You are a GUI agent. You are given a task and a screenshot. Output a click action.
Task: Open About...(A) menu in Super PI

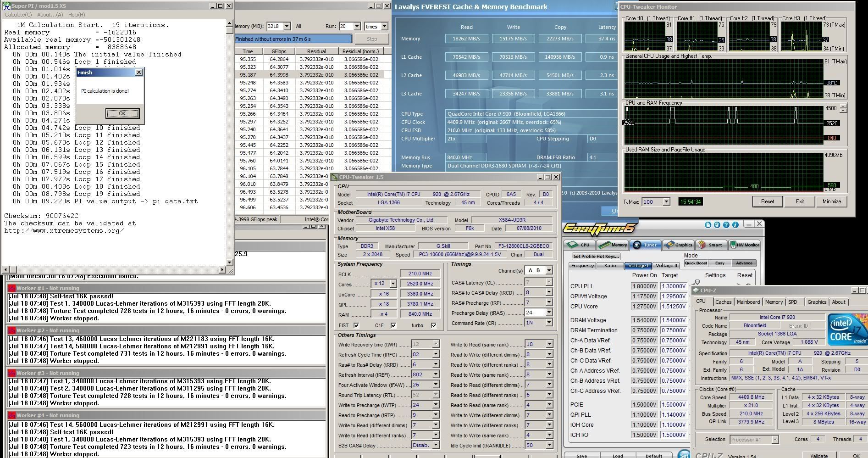(x=50, y=15)
